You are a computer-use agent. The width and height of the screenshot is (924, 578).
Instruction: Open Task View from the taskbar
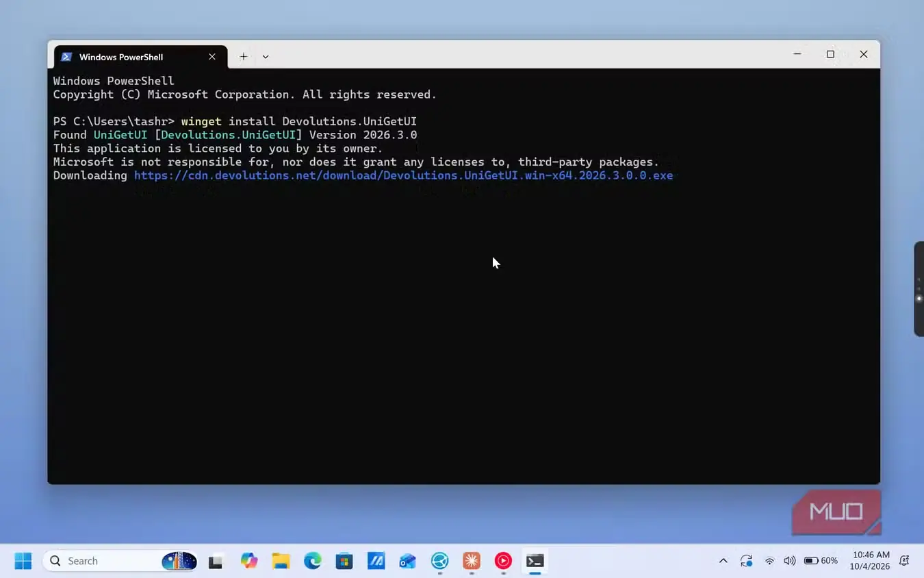click(216, 562)
